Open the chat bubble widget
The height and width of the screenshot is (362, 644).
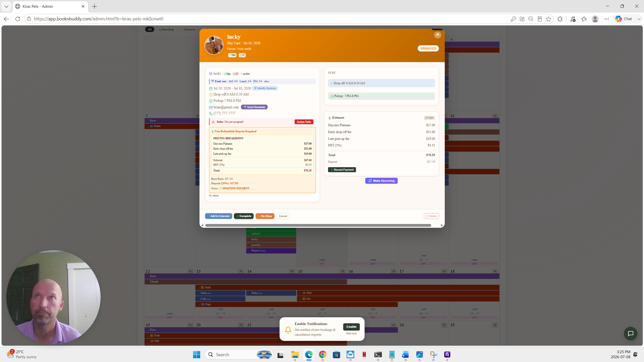pyautogui.click(x=630, y=334)
